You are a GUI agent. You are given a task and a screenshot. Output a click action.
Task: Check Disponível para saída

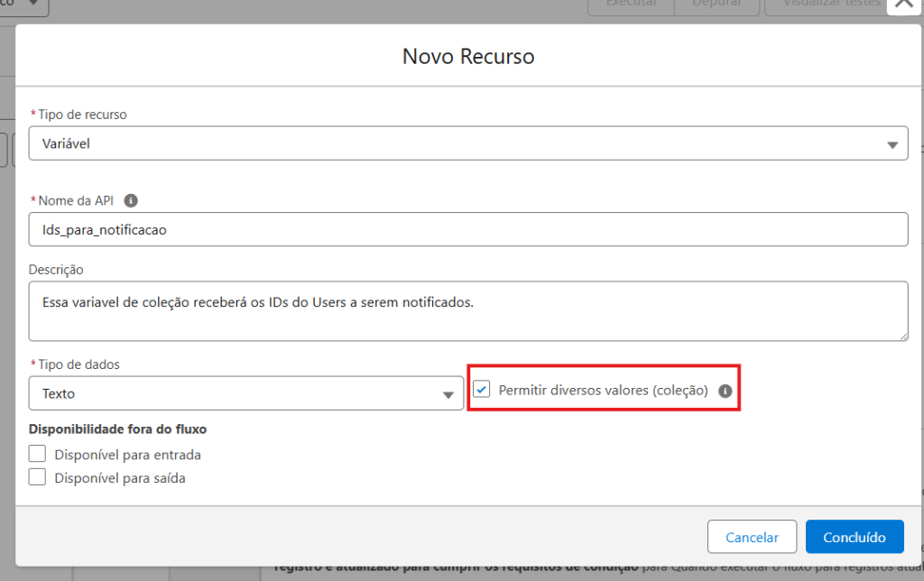click(x=37, y=477)
